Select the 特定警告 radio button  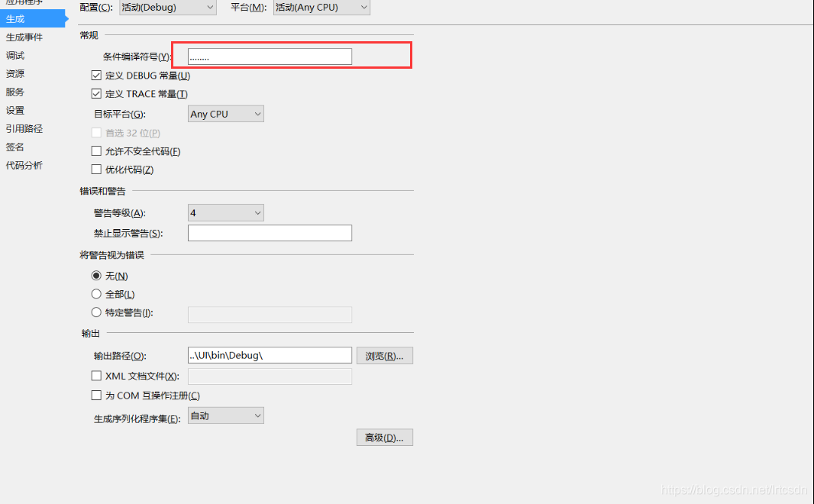[x=96, y=312]
